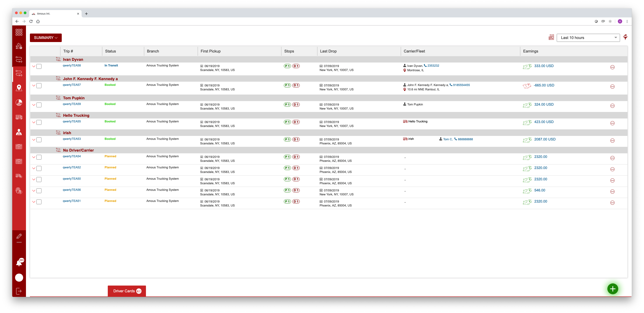Open the pie chart reports icon
The height and width of the screenshot is (313, 644).
coord(19,103)
